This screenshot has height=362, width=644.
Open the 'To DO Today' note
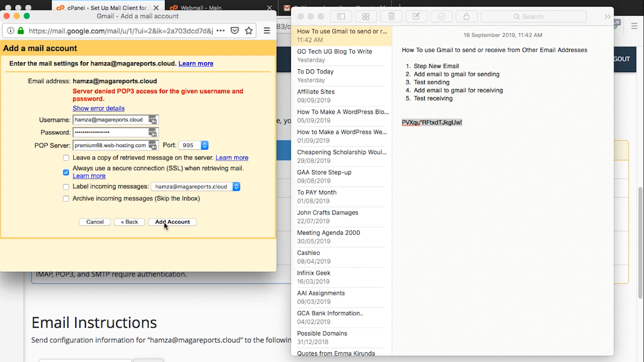coord(341,76)
